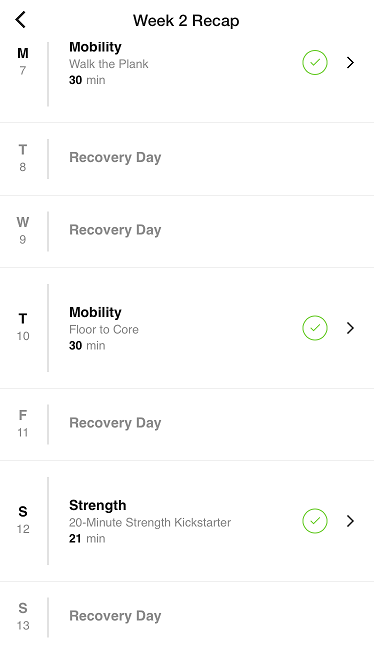Select the Thursday 10 Mobility workout title
The image size is (374, 645).
tap(95, 312)
